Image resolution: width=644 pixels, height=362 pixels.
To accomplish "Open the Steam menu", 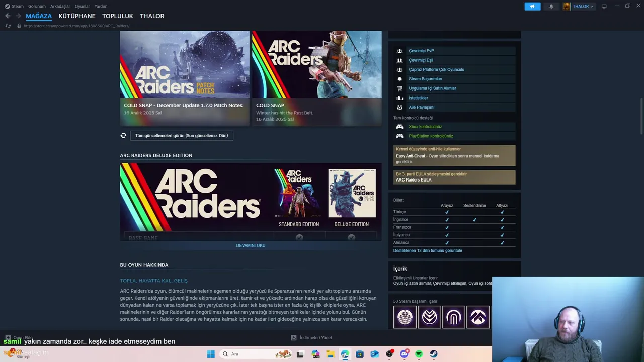I will click(14, 7).
